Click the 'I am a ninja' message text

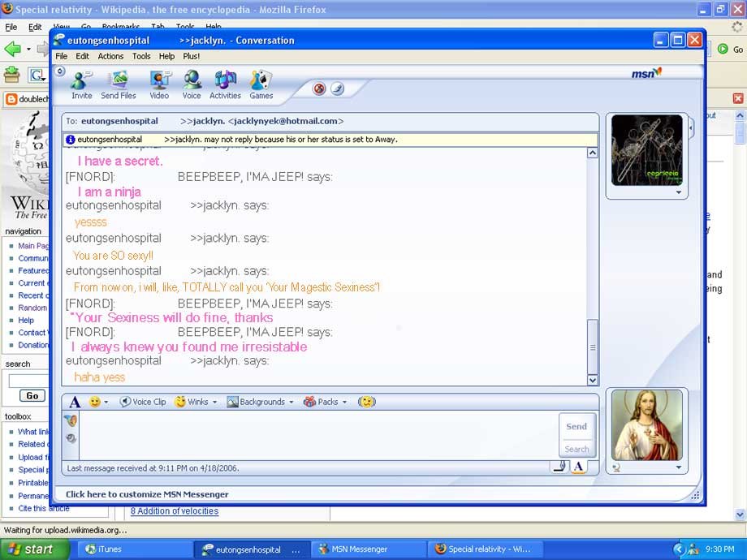pos(109,192)
